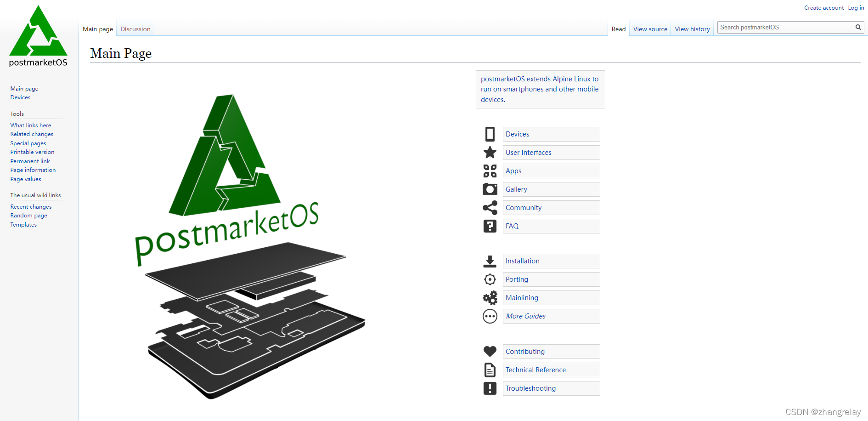
Task: Open Random page link
Action: point(28,216)
